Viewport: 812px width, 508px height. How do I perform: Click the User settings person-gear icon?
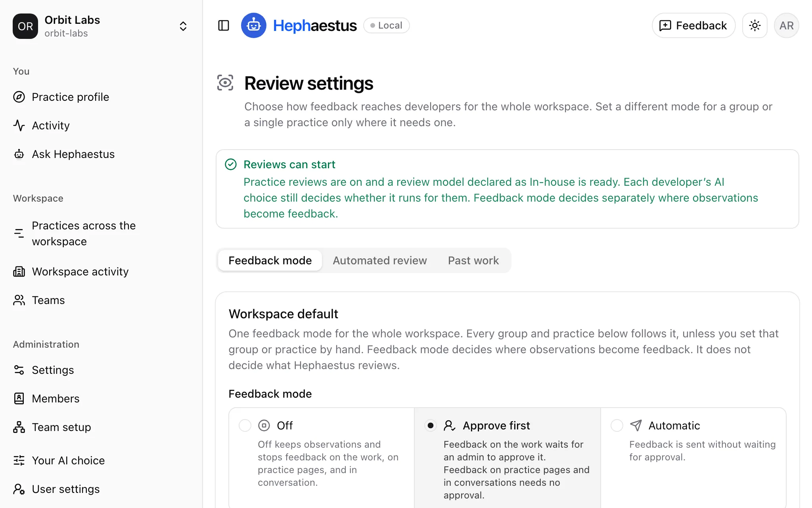[x=19, y=489]
